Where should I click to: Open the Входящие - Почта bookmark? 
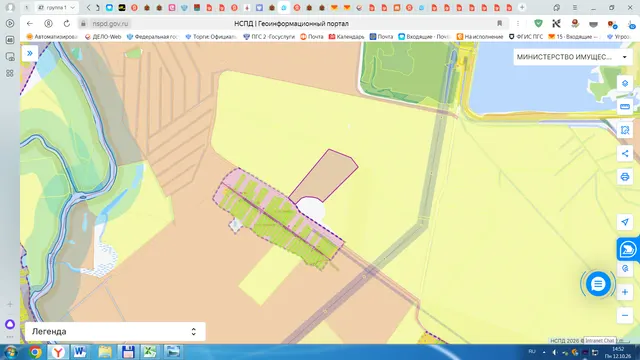[x=424, y=37]
